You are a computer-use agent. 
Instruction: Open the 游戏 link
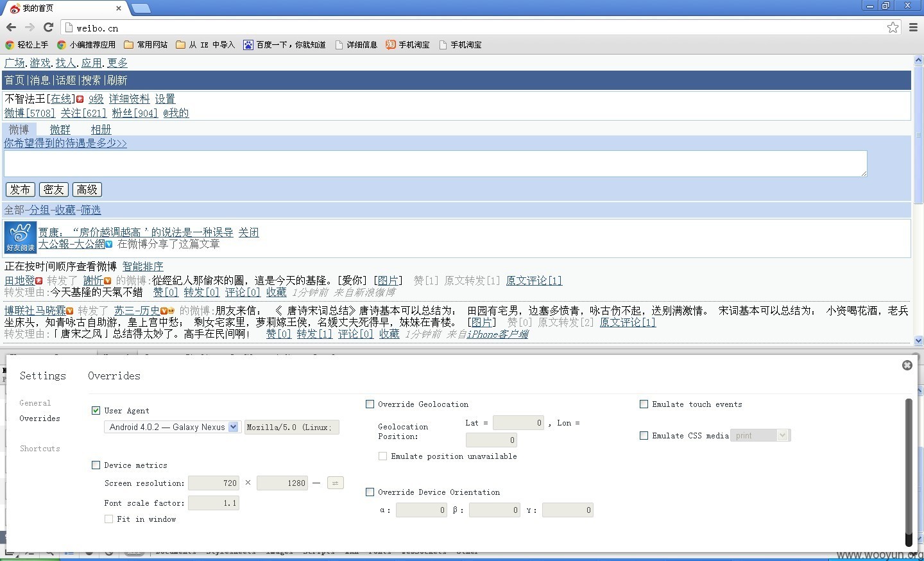[x=40, y=63]
